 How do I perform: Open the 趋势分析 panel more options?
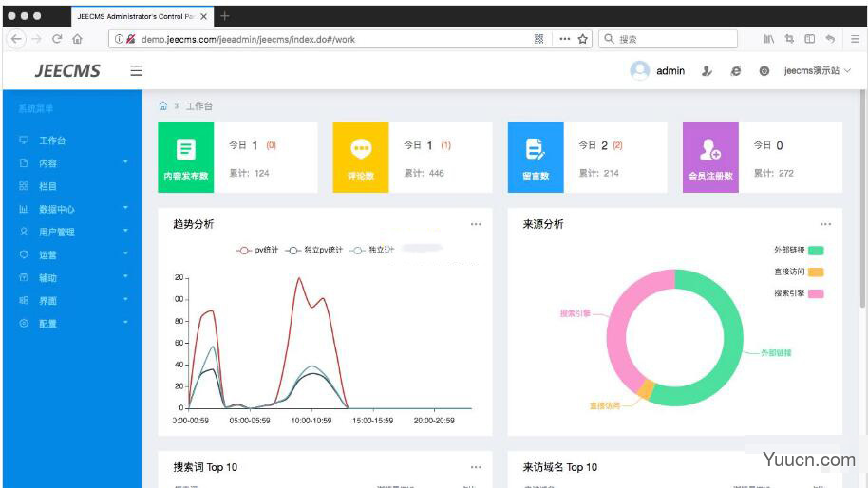tap(476, 224)
